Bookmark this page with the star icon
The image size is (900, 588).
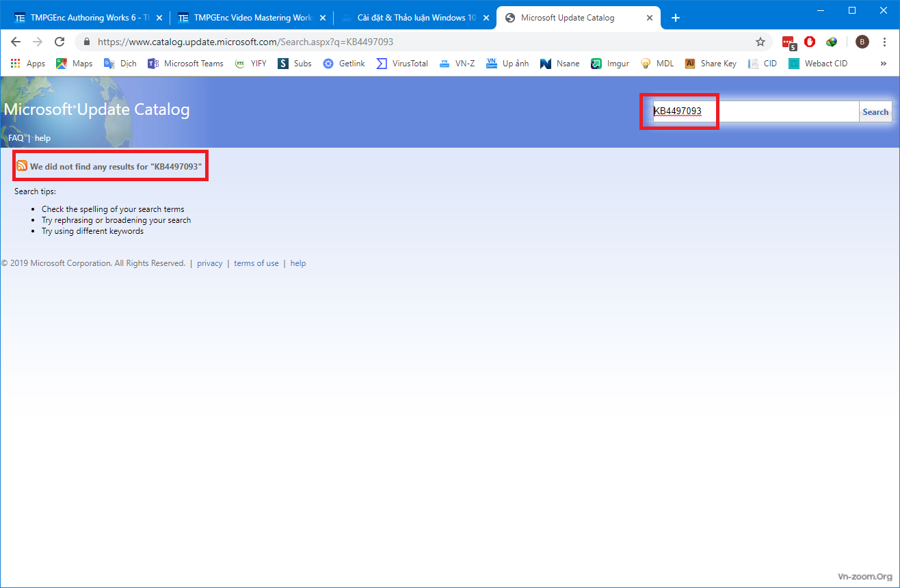click(760, 42)
